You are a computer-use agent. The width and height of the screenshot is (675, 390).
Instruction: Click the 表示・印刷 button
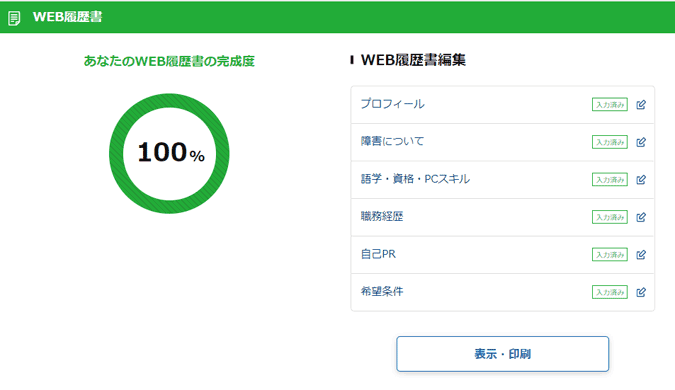pos(502,354)
